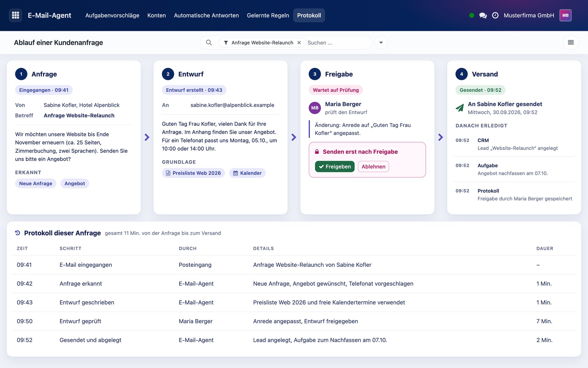Click the Neue Anfrage tag

[36, 183]
